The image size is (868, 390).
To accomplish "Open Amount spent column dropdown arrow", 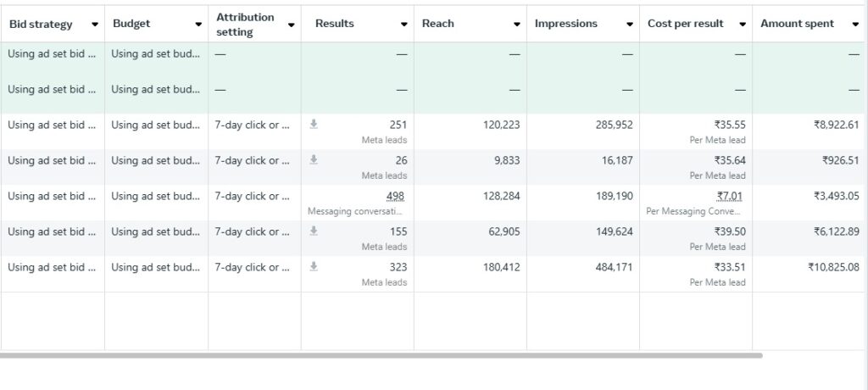I will [855, 25].
